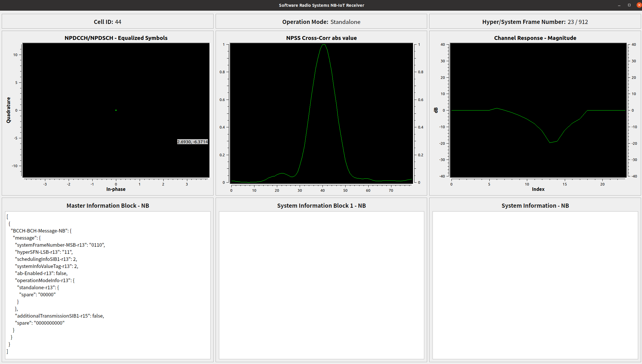The image size is (642, 364).
Task: Click the Channel Response - Magnitude plot title
Action: (535, 38)
